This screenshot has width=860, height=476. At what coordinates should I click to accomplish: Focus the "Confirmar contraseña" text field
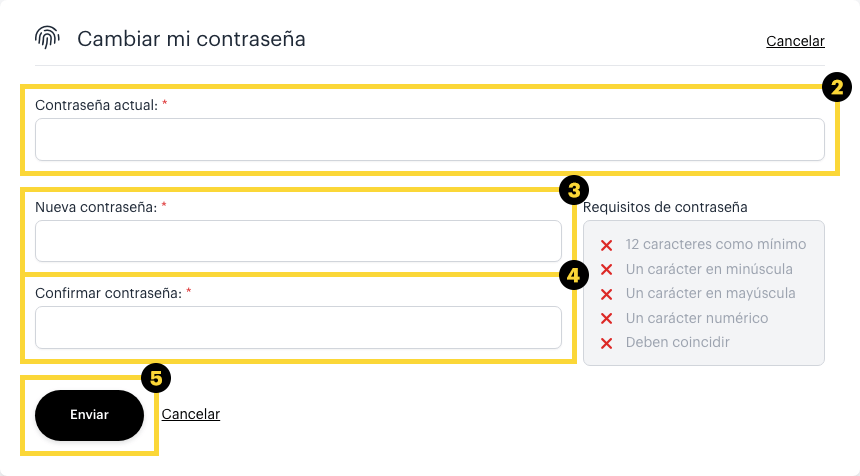click(x=298, y=327)
